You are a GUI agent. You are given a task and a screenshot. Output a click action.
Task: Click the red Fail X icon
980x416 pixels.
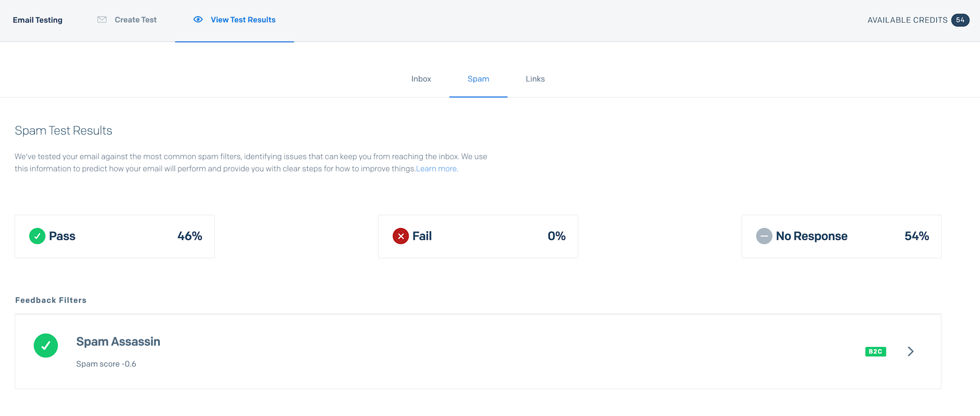coord(400,236)
